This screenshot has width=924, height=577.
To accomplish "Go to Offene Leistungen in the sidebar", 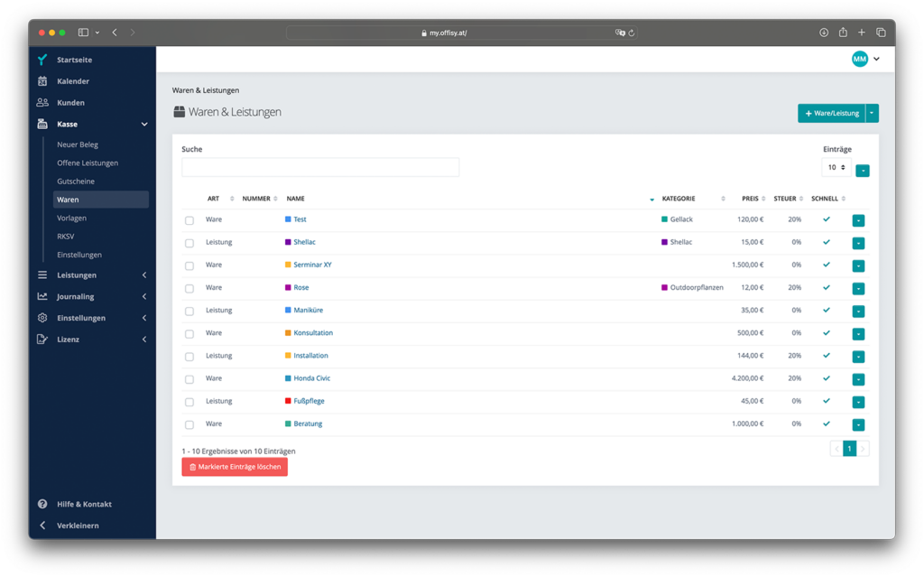I will pyautogui.click(x=88, y=163).
